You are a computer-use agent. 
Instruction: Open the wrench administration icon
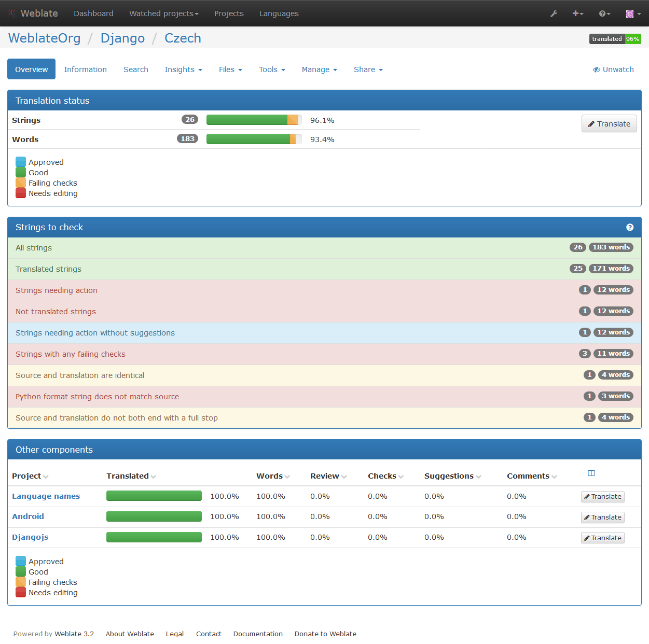(x=554, y=13)
